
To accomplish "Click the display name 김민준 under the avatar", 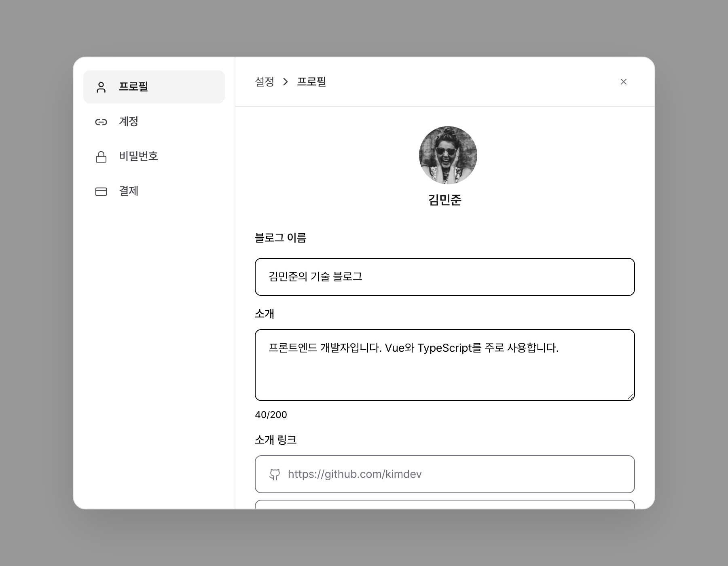I will [x=445, y=200].
